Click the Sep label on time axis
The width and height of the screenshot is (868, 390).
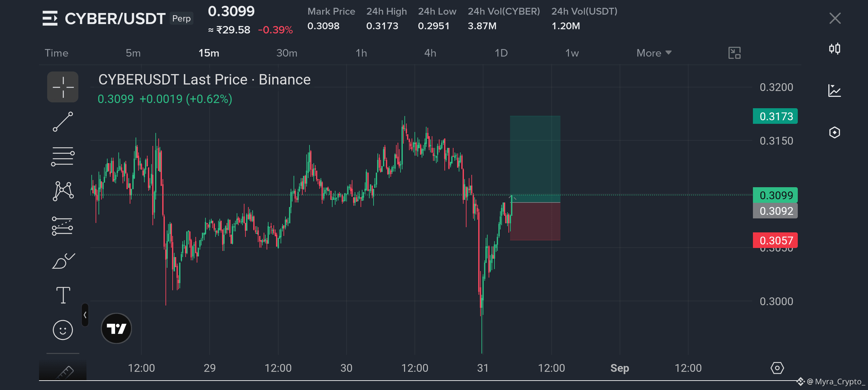tap(619, 368)
